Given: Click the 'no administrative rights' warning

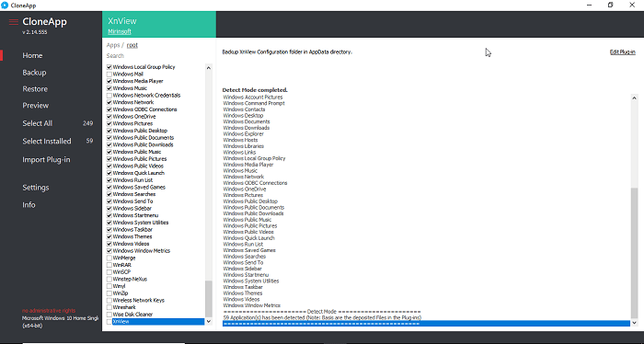Looking at the screenshot, I should [x=49, y=310].
